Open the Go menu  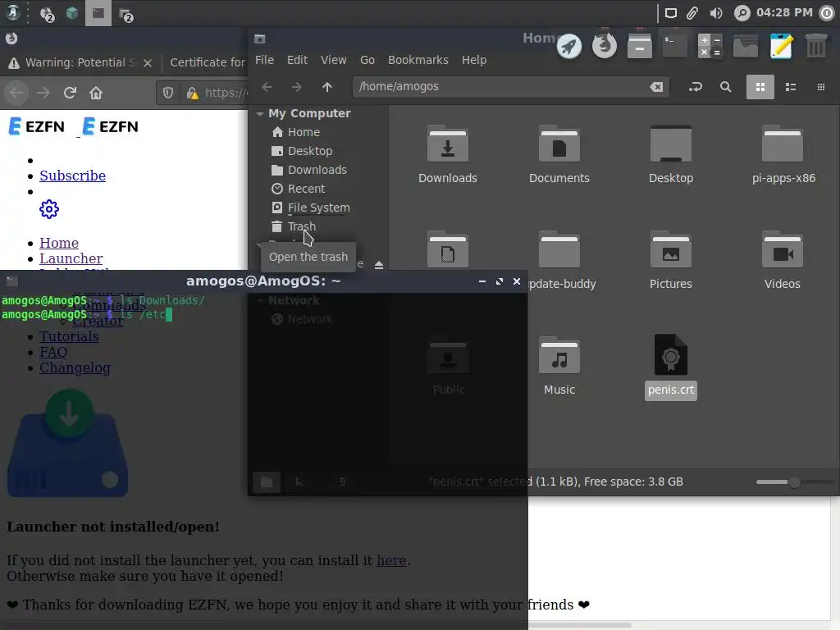coord(367,60)
